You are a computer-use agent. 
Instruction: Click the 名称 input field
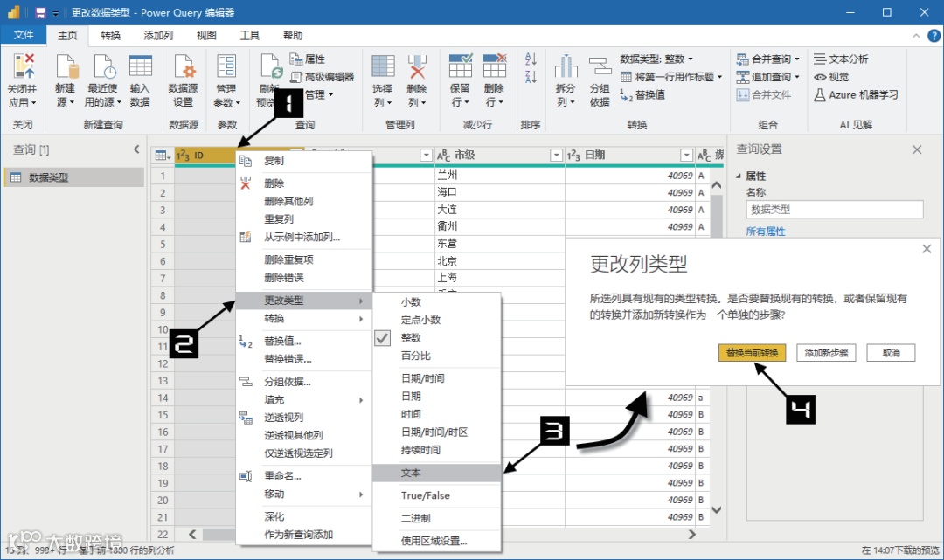pyautogui.click(x=834, y=210)
